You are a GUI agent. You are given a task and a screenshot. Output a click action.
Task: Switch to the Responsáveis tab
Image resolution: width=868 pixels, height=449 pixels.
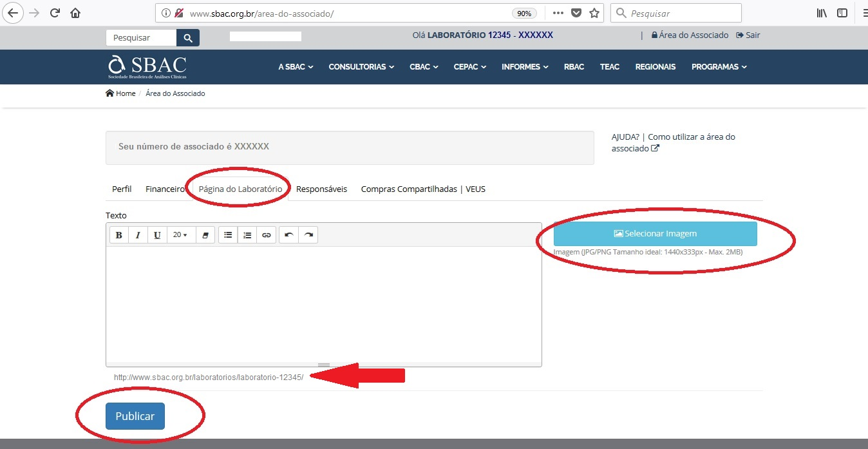(x=321, y=189)
